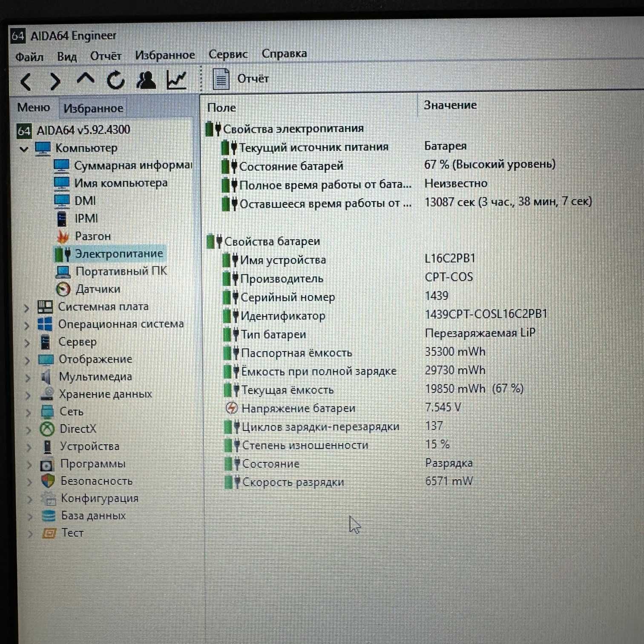644x644 pixels.
Task: Click the Конфигурация icon
Action: (48, 498)
